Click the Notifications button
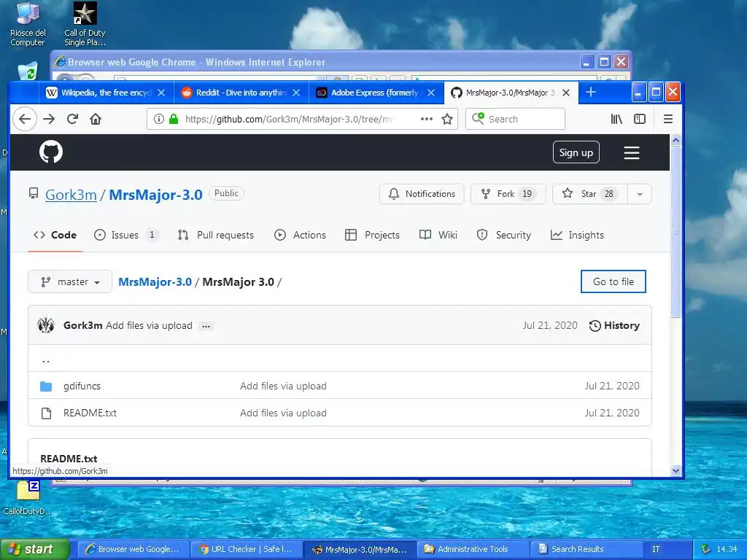The width and height of the screenshot is (747, 560). (x=422, y=194)
